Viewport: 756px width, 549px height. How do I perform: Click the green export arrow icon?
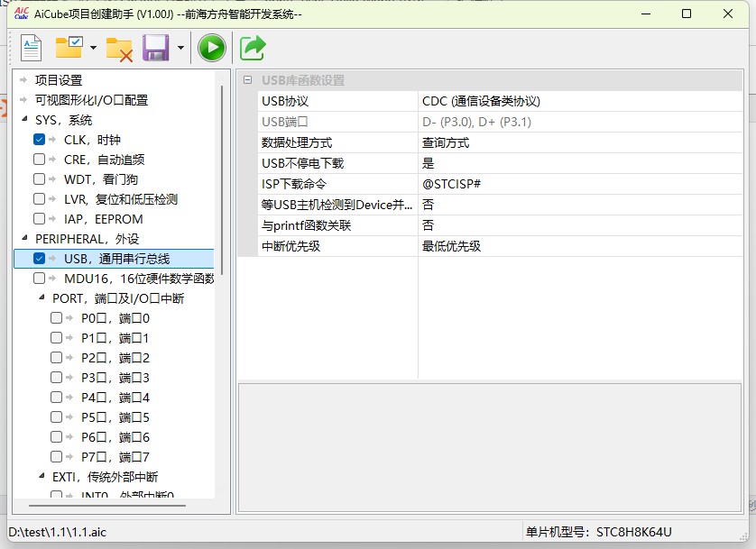253,48
